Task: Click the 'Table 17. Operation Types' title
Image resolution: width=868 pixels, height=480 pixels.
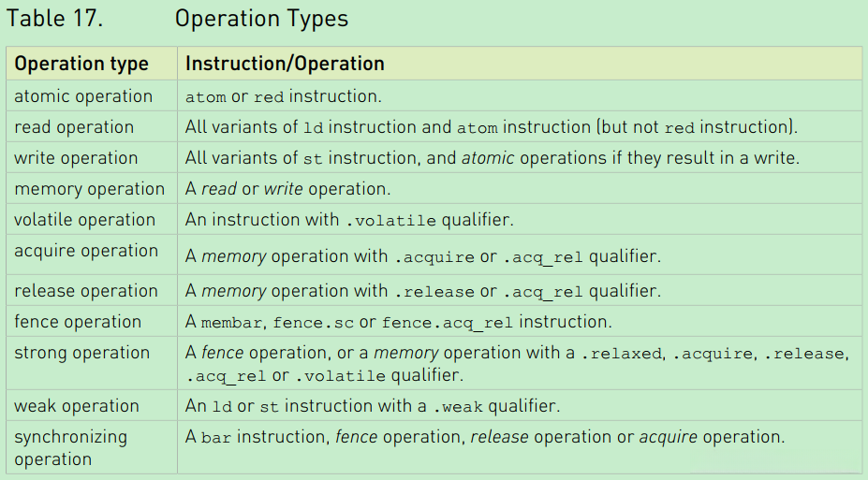Action: (177, 18)
